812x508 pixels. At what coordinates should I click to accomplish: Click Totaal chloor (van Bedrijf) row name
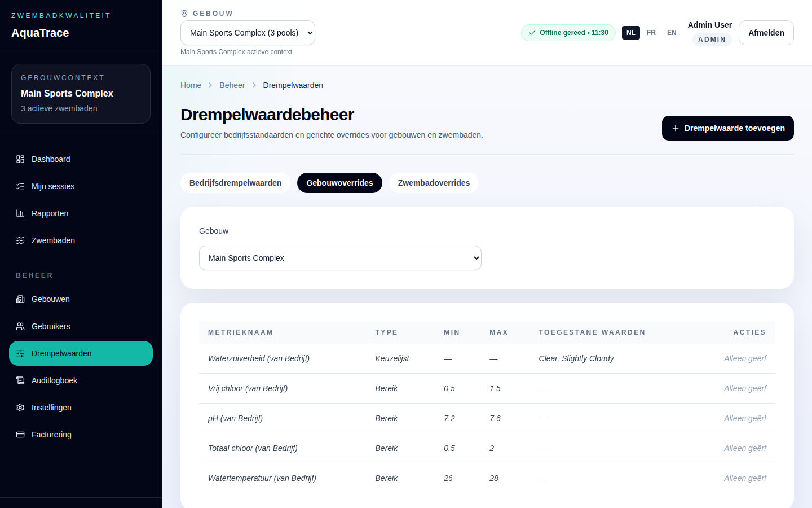[253, 448]
